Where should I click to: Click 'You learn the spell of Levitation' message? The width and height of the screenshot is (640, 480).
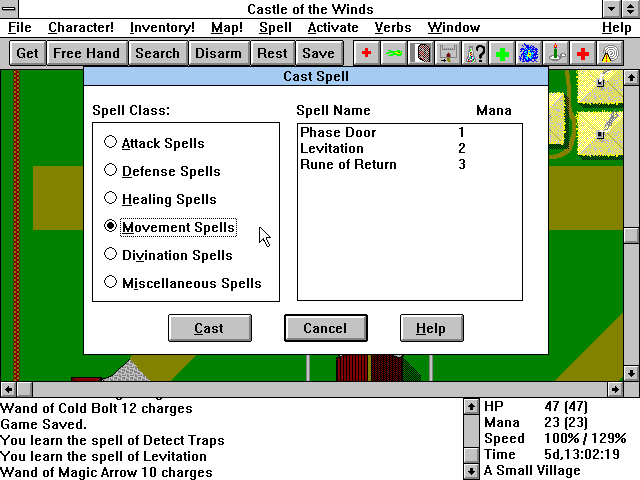(x=103, y=456)
